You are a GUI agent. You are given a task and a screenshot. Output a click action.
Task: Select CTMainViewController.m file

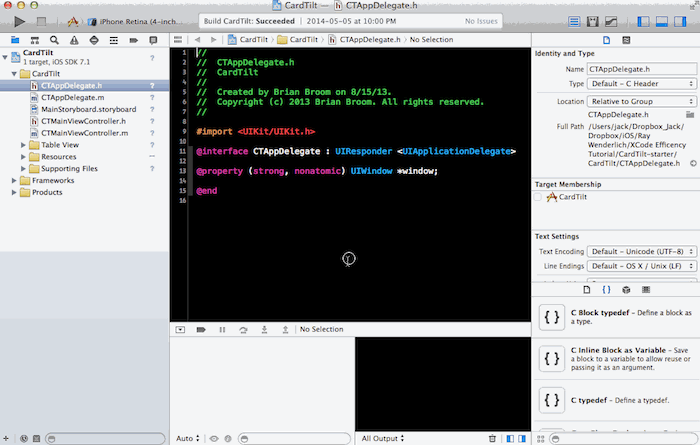[x=84, y=133]
